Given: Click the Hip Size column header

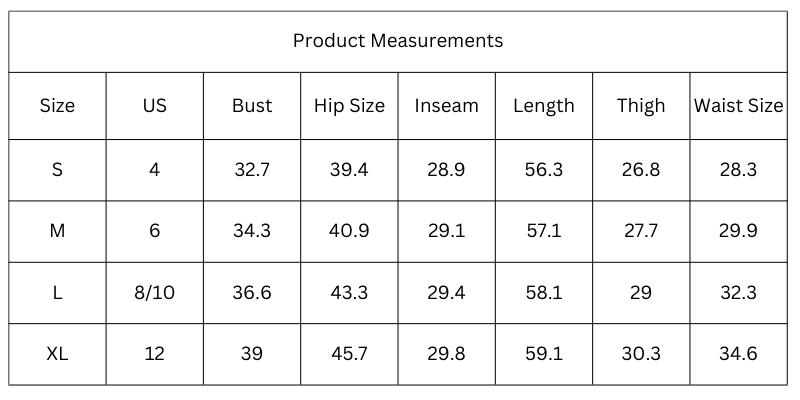Looking at the screenshot, I should point(349,106).
